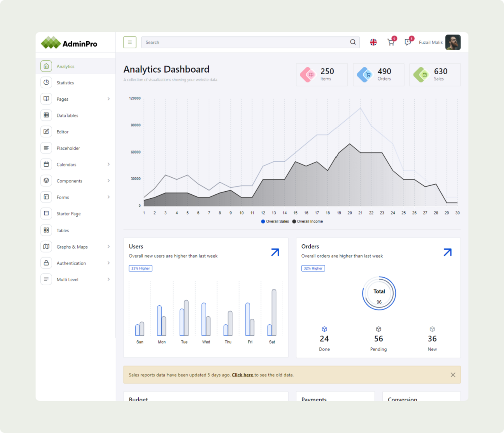Click the "24" Done count

[324, 339]
